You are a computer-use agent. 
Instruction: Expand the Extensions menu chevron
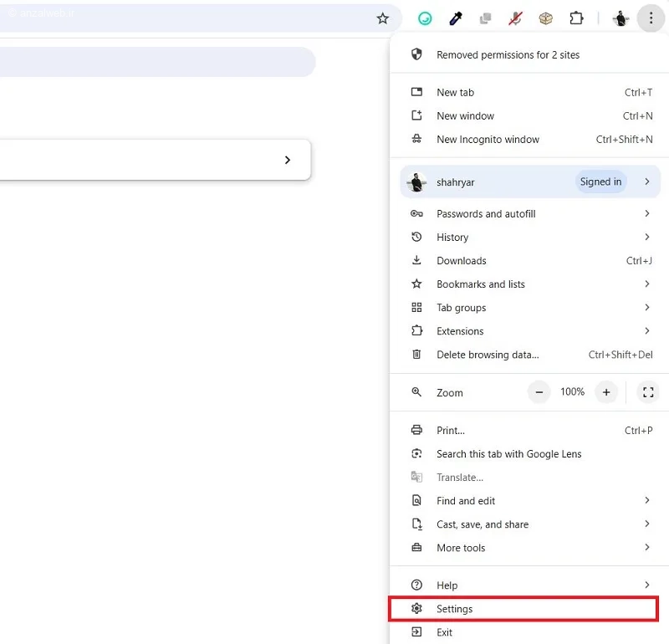[x=647, y=330]
